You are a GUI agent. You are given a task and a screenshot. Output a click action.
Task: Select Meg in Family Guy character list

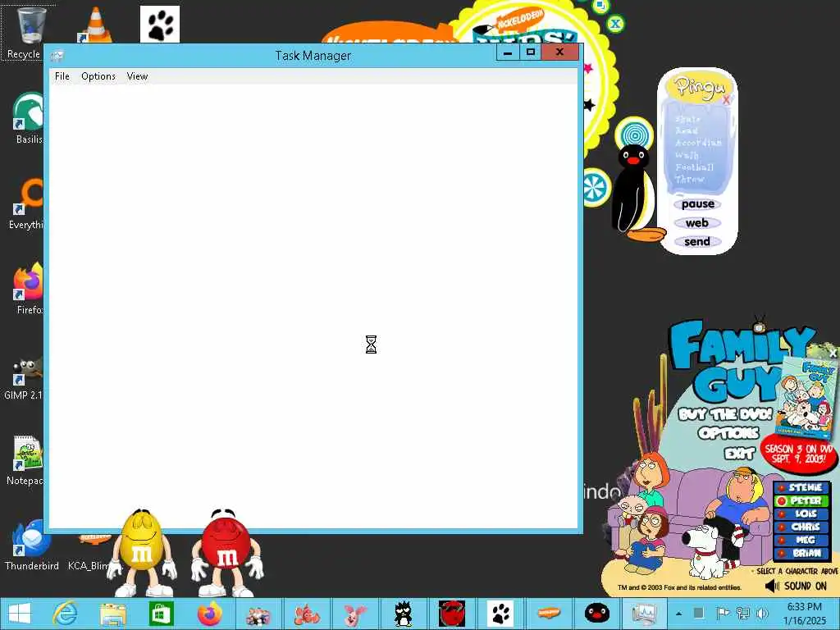pos(802,540)
